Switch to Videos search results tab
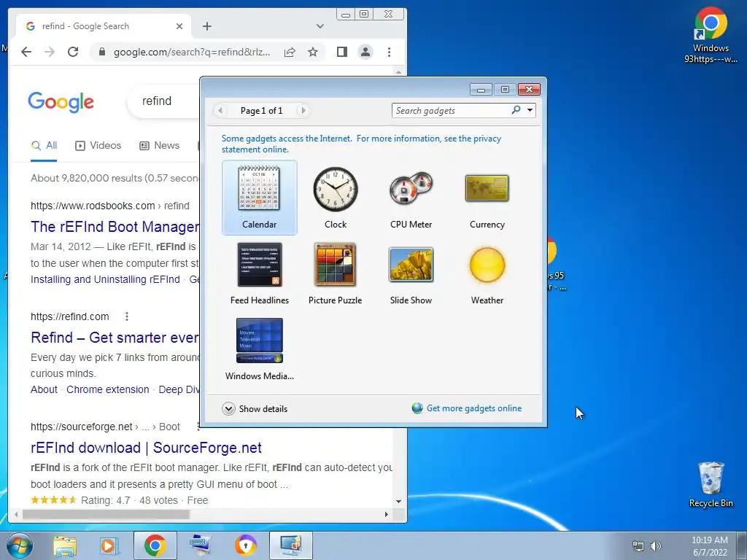747x560 pixels. [x=98, y=146]
